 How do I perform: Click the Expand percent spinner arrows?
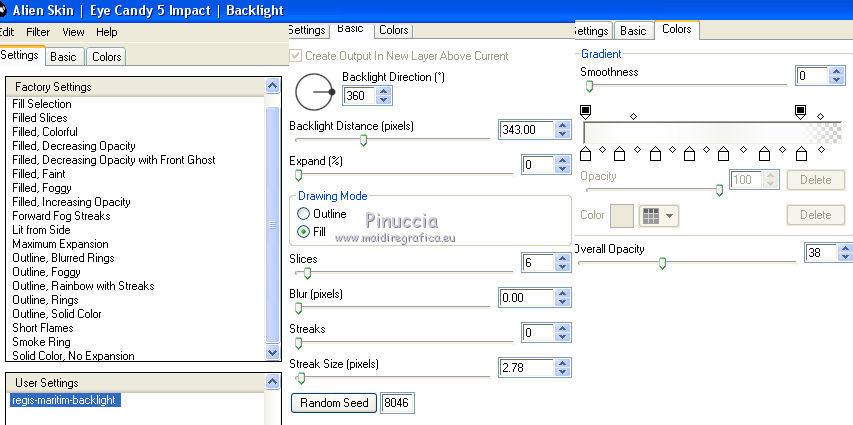pyautogui.click(x=563, y=164)
